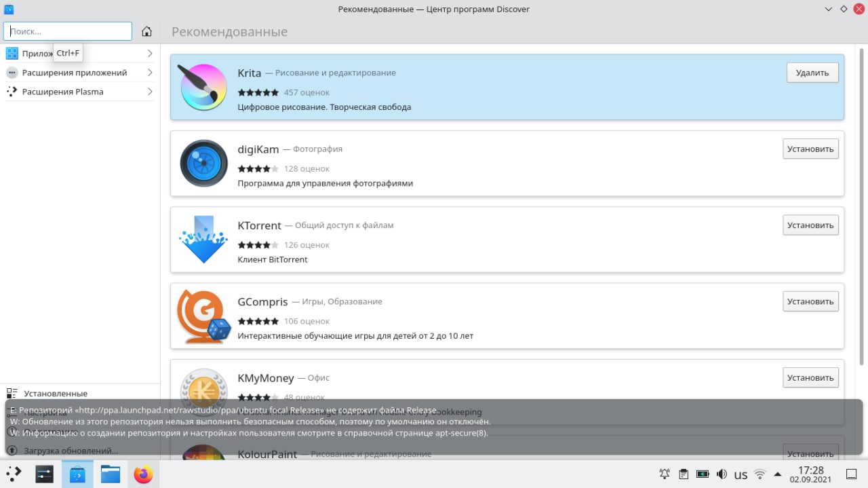
Task: Select Plasma add-ons category label
Action: [x=63, y=92]
